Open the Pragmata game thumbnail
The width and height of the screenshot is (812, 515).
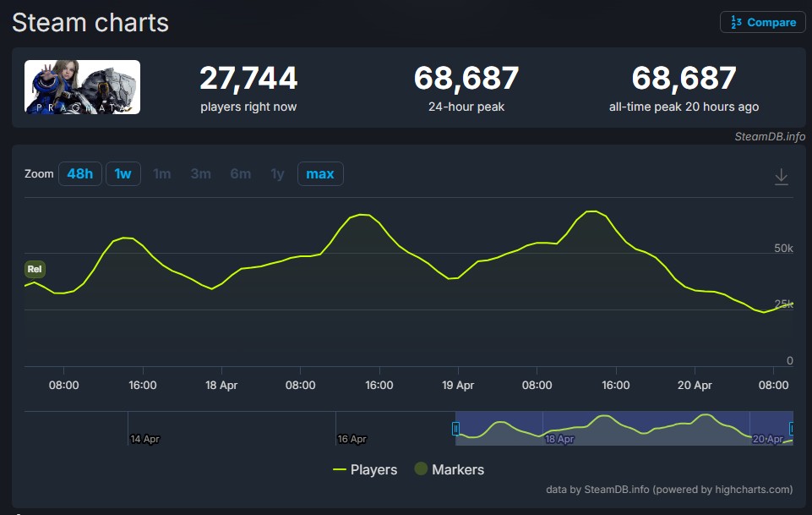click(83, 87)
